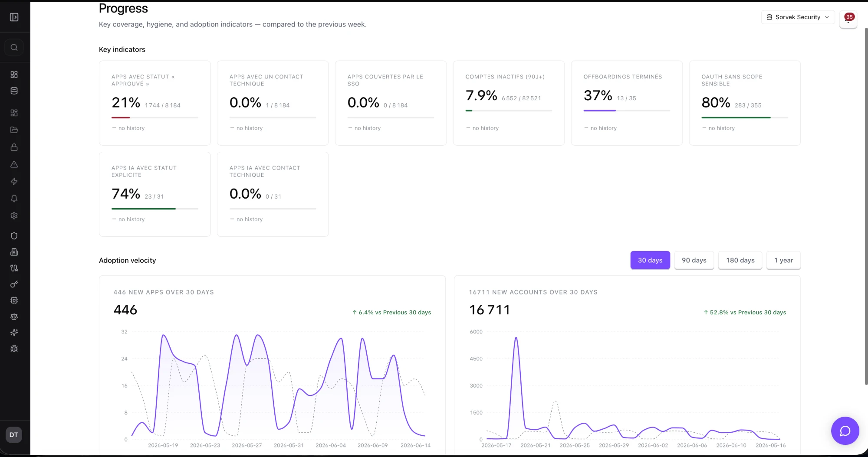Open the search icon in sidebar
Screen dimensions: 868x457
(x=14, y=47)
